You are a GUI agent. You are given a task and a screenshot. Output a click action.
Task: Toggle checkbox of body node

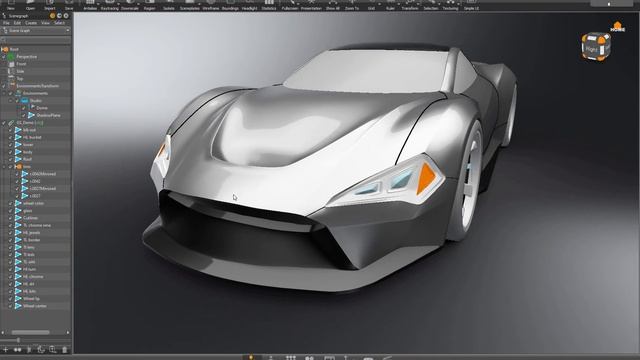pos(11,152)
